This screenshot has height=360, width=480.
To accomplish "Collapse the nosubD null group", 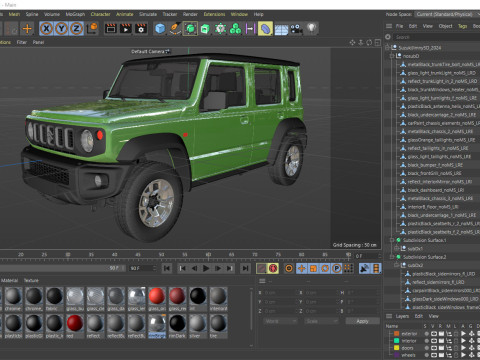I will click(392, 56).
